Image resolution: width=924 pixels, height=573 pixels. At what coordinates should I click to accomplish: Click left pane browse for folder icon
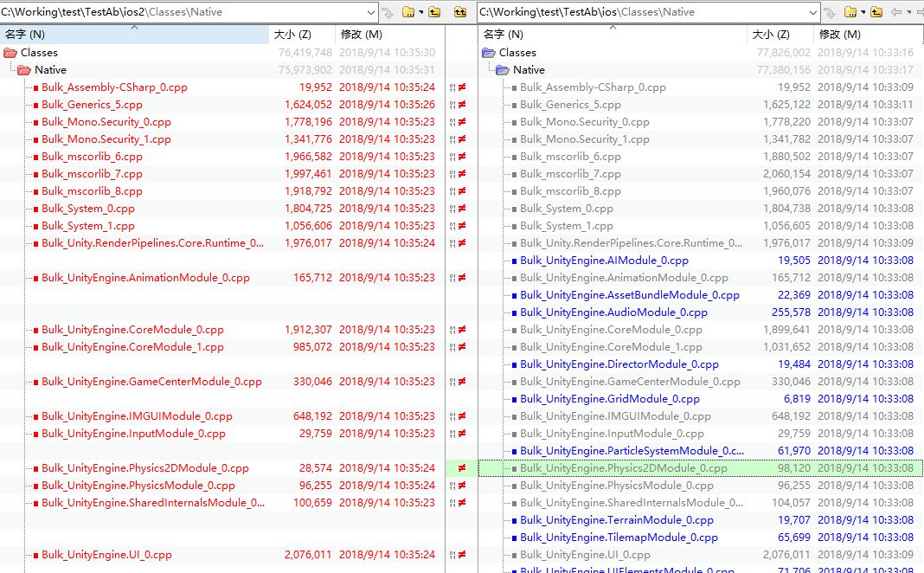click(x=408, y=12)
